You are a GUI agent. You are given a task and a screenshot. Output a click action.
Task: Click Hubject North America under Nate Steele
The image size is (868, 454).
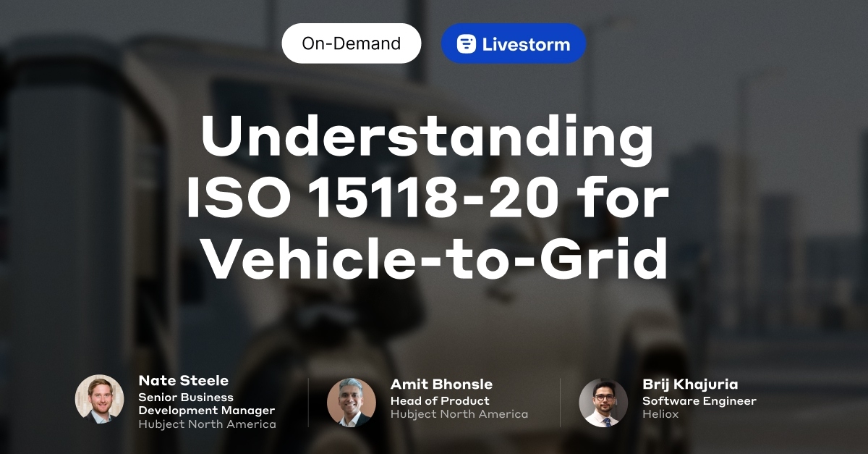click(x=207, y=424)
